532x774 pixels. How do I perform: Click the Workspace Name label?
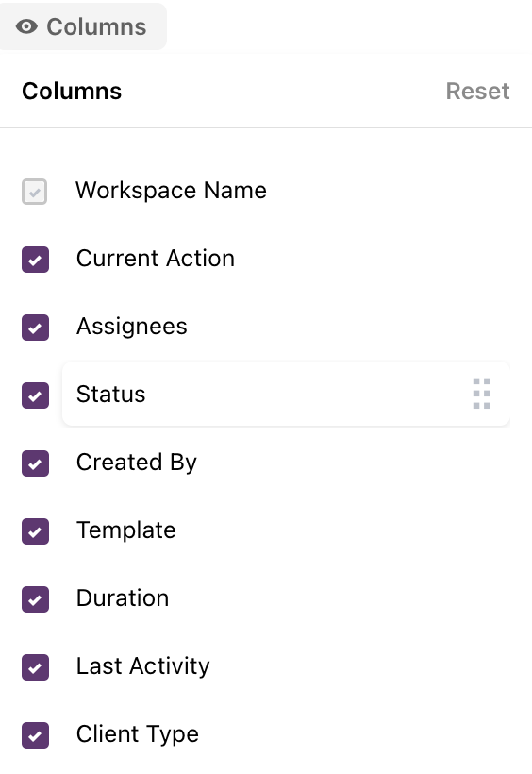[x=171, y=191]
